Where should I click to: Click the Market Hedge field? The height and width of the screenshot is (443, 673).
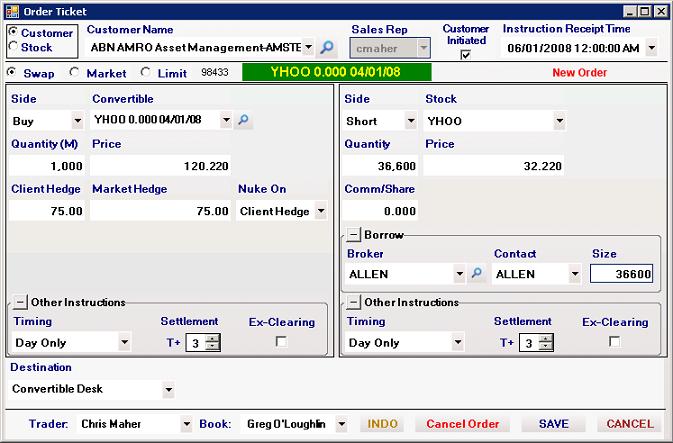[161, 211]
